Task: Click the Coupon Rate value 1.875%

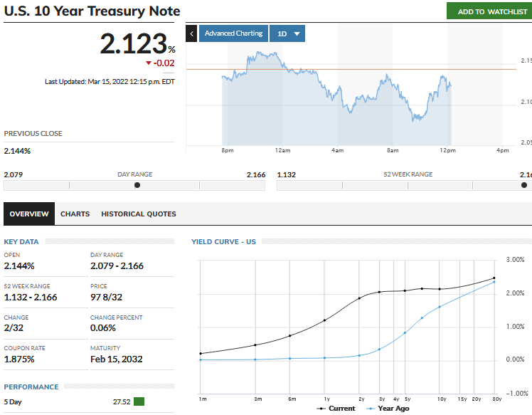Action: coord(19,359)
